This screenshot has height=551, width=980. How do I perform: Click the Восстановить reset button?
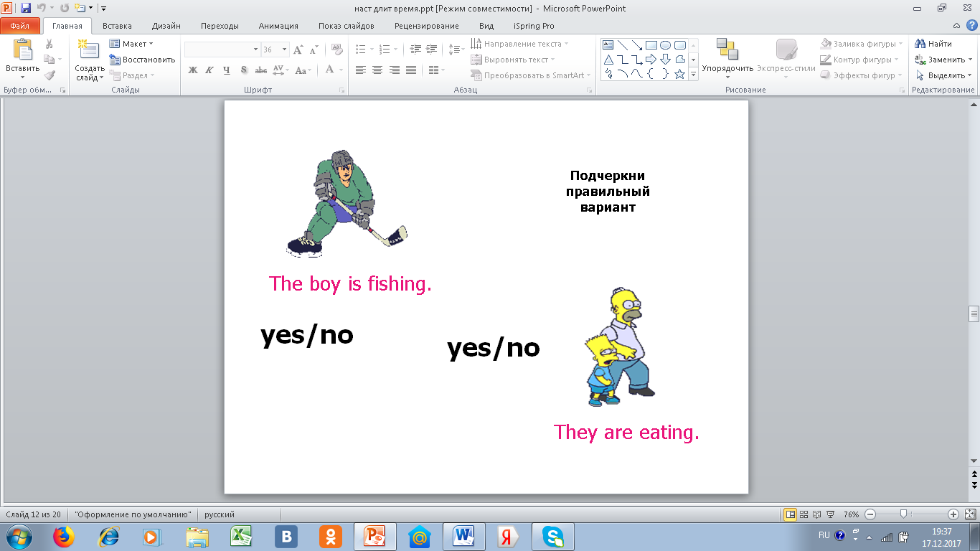tap(143, 60)
